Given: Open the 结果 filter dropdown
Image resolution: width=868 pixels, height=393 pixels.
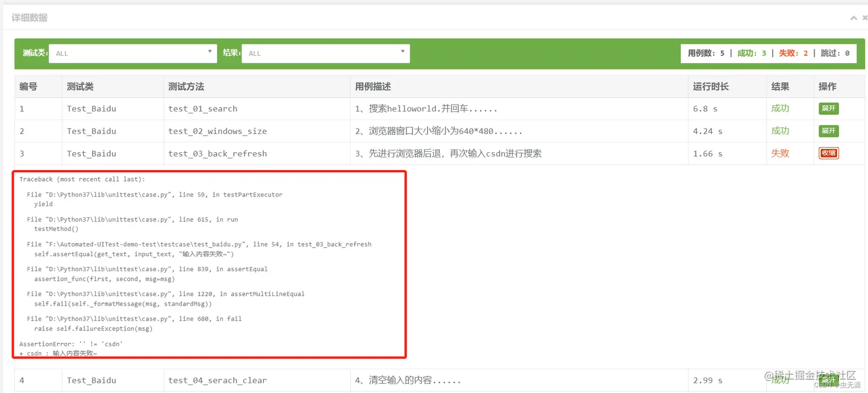Looking at the screenshot, I should [325, 53].
